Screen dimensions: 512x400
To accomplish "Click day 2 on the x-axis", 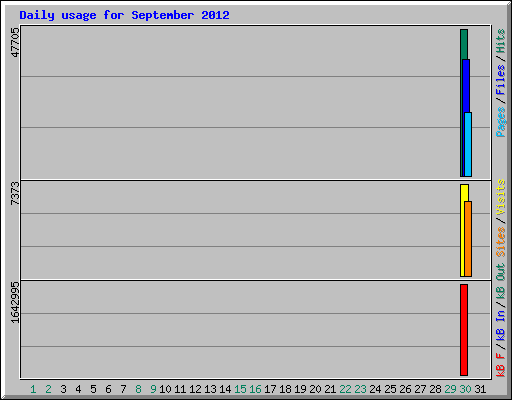I will pos(48,389).
